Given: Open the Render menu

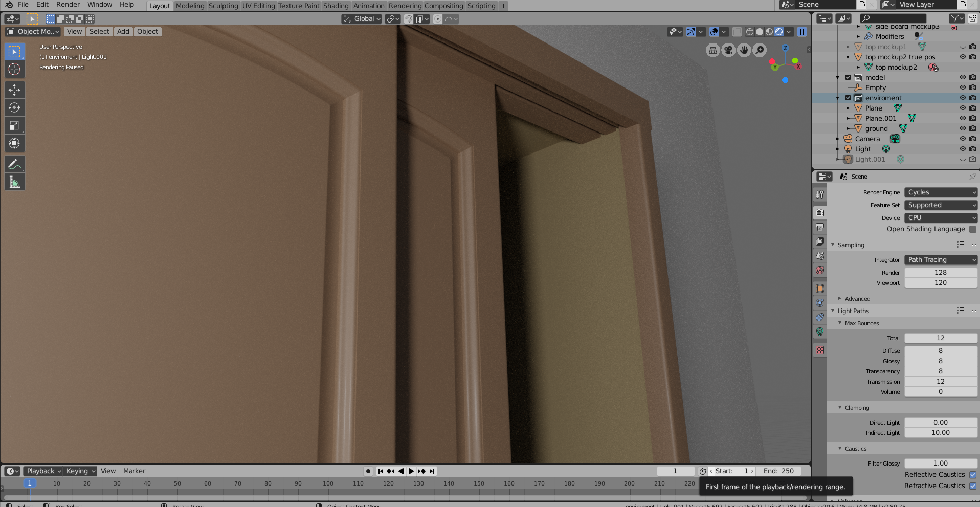Looking at the screenshot, I should click(x=68, y=5).
